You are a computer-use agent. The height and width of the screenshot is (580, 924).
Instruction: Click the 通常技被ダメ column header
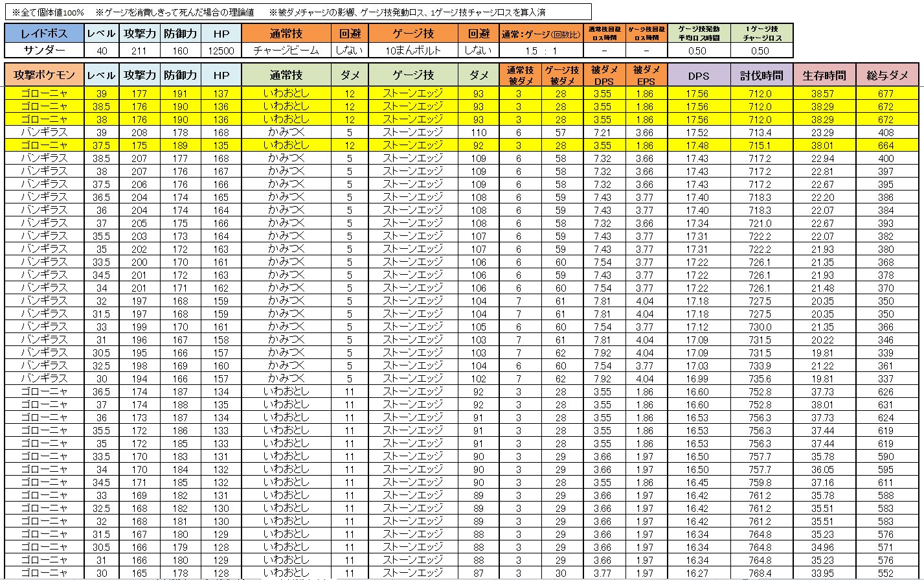520,75
